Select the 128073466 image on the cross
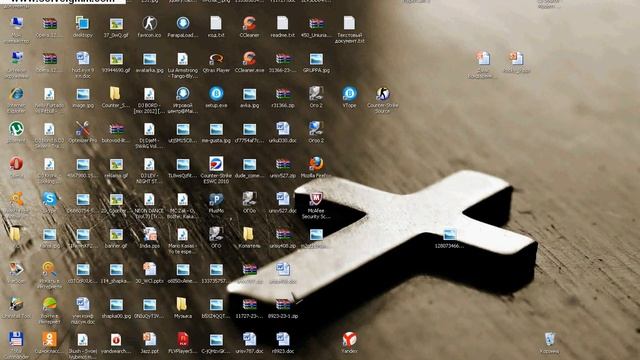The height and width of the screenshot is (360, 640). tap(449, 234)
